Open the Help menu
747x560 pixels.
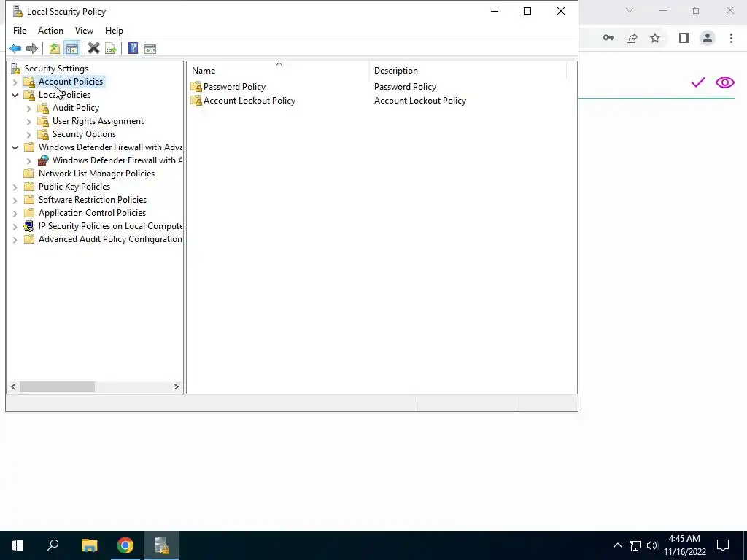tap(114, 31)
